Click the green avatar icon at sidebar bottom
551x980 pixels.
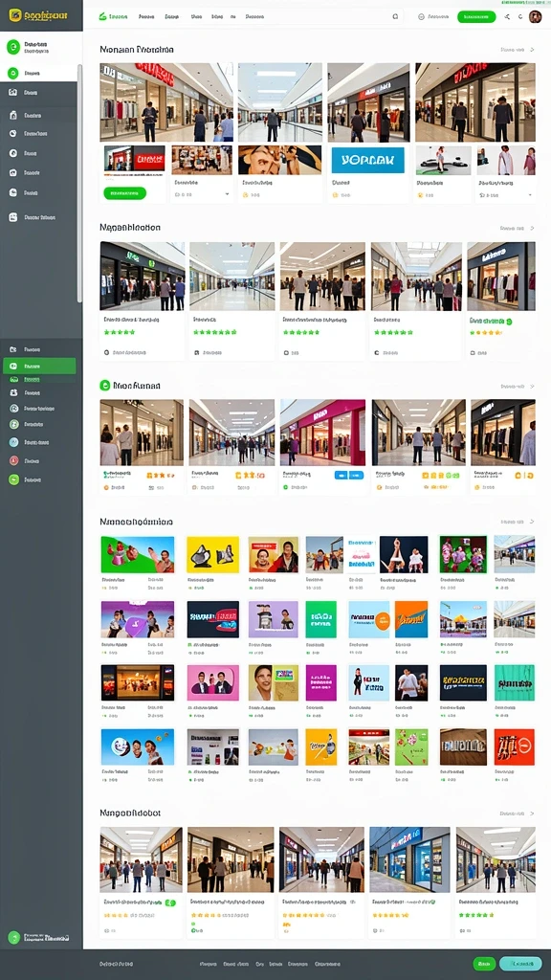(x=13, y=938)
